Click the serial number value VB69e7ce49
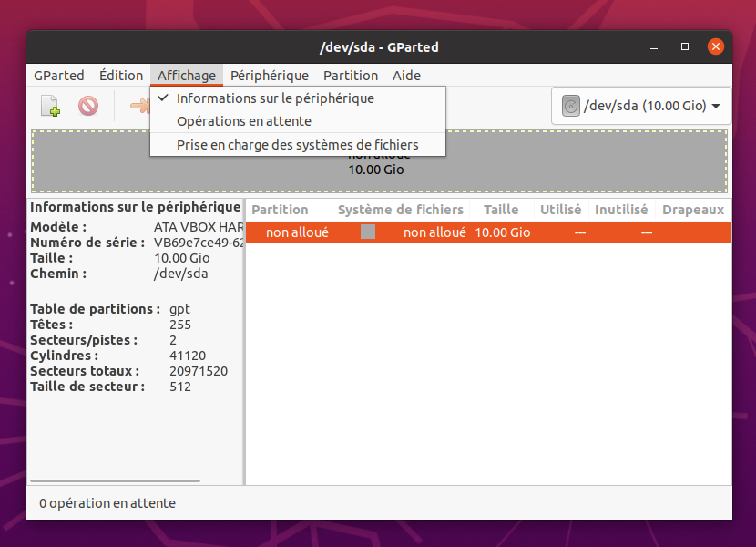 199,243
